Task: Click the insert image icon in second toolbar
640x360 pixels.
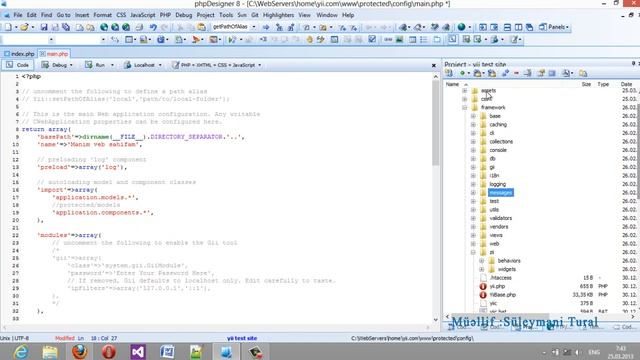Action: coord(399,40)
